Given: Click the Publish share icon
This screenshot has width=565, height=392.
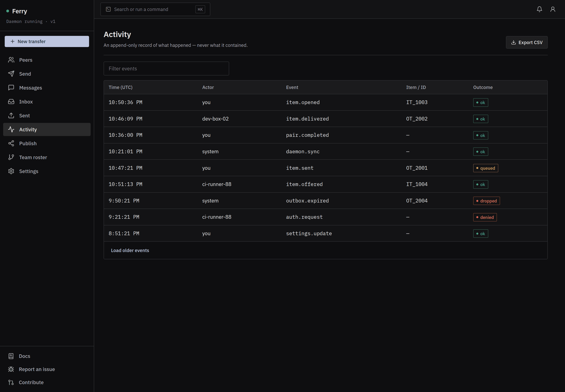Looking at the screenshot, I should [11, 143].
